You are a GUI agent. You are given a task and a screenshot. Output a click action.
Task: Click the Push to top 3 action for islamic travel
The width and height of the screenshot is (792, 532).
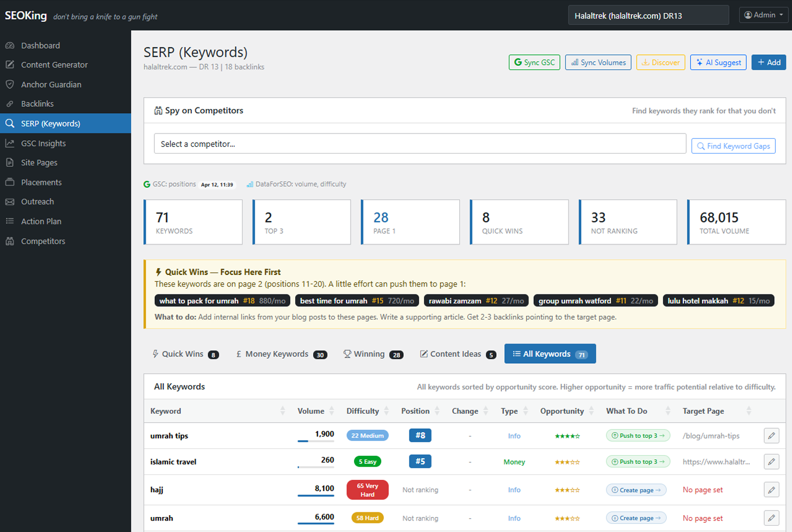[x=638, y=462]
